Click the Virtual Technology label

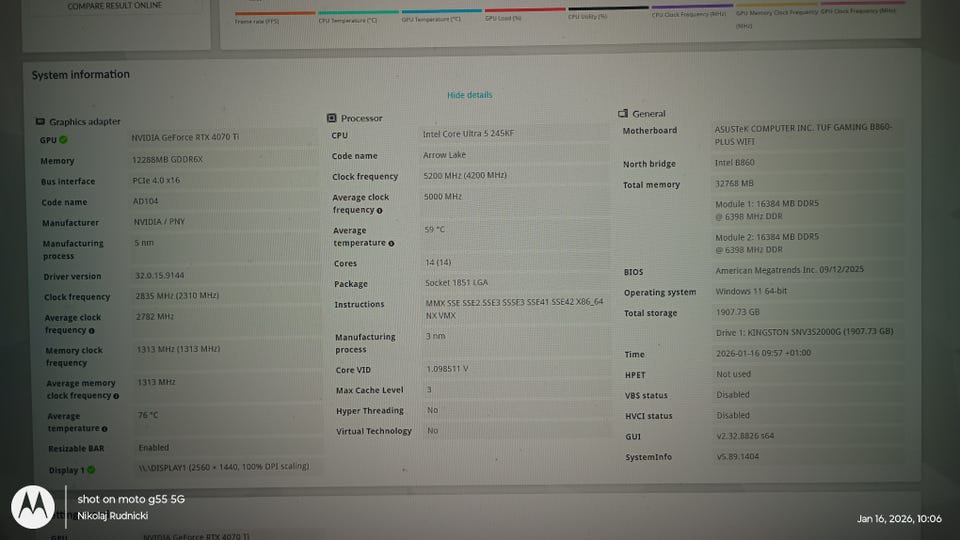[373, 431]
